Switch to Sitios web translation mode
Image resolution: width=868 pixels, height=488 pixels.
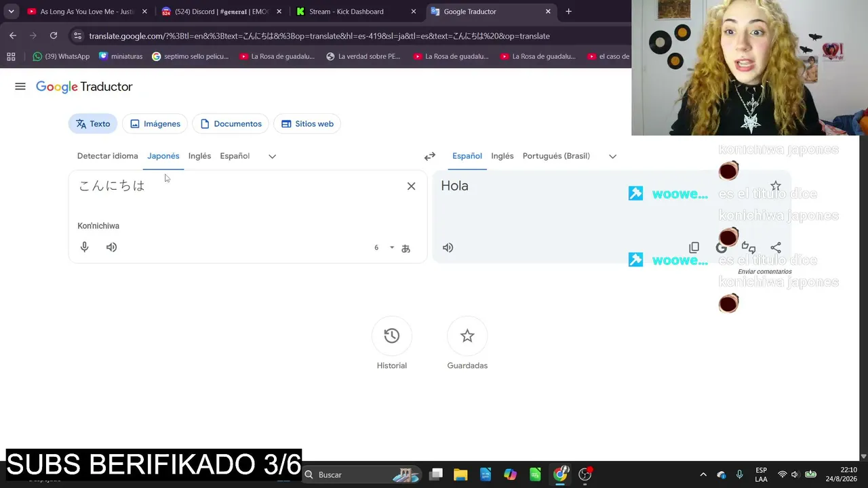tap(307, 124)
